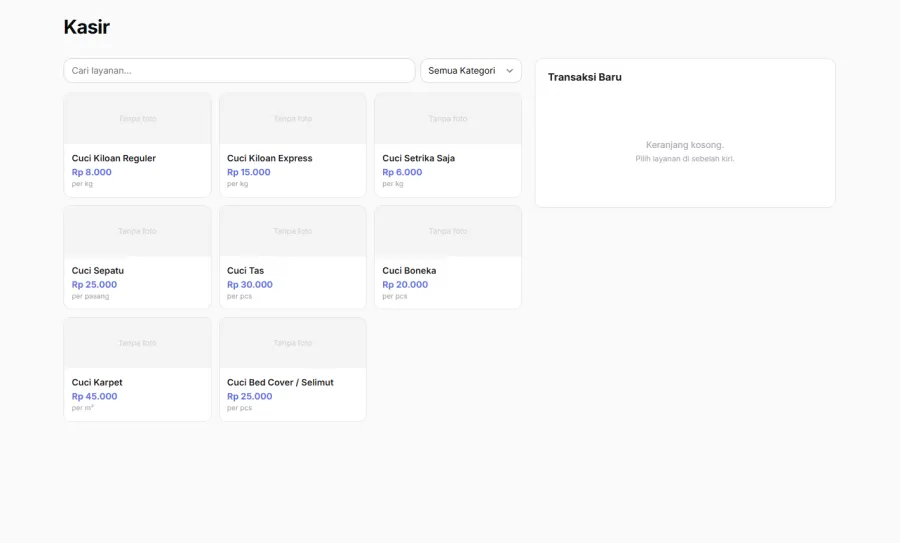The width and height of the screenshot is (900, 543).
Task: Click Cuci Kiloan Reguler photo placeholder
Action: (x=137, y=119)
